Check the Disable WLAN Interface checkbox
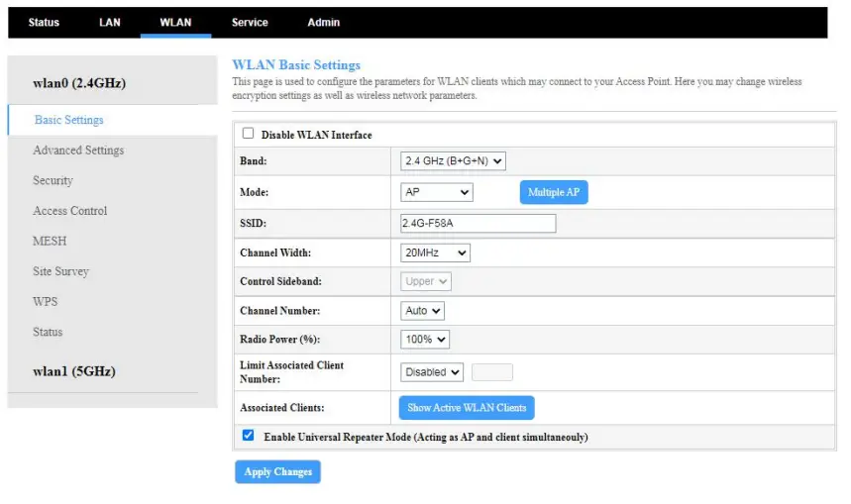Viewport: 851px width, 504px height. pyautogui.click(x=248, y=134)
